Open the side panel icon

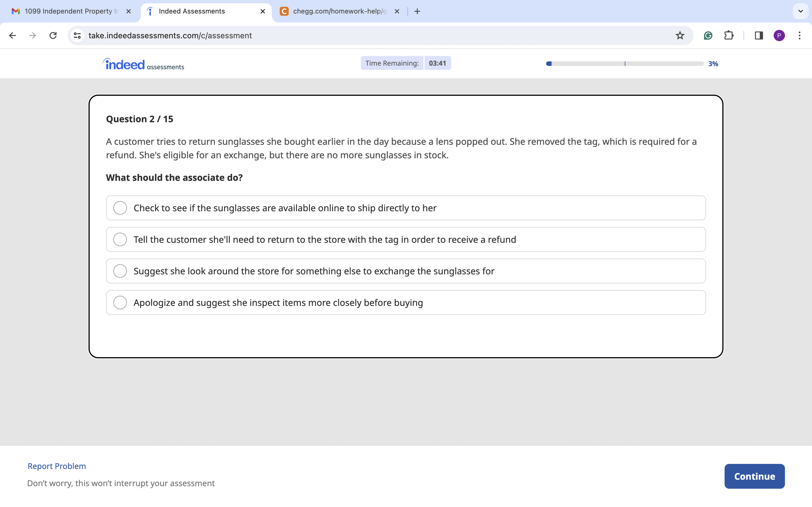[x=759, y=35]
